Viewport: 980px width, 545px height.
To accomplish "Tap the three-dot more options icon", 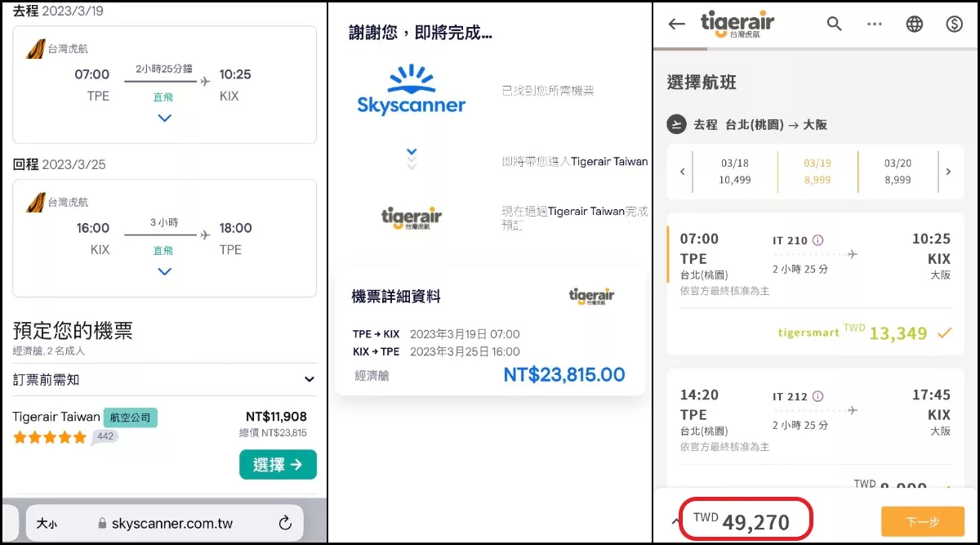I will (x=874, y=24).
